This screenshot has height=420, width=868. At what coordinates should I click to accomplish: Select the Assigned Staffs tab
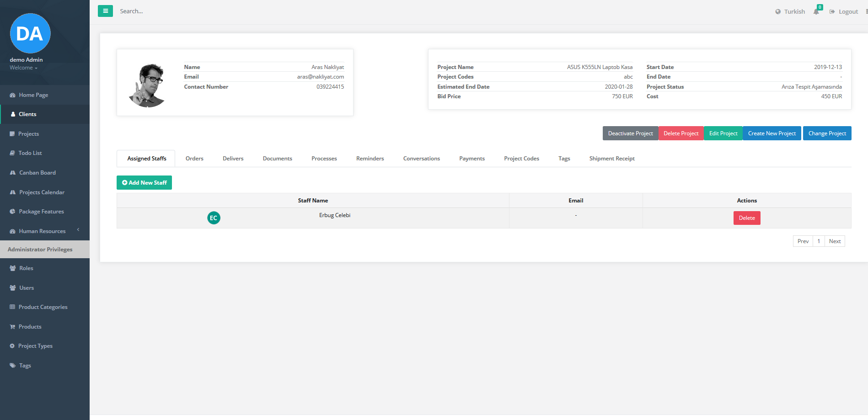pyautogui.click(x=146, y=159)
